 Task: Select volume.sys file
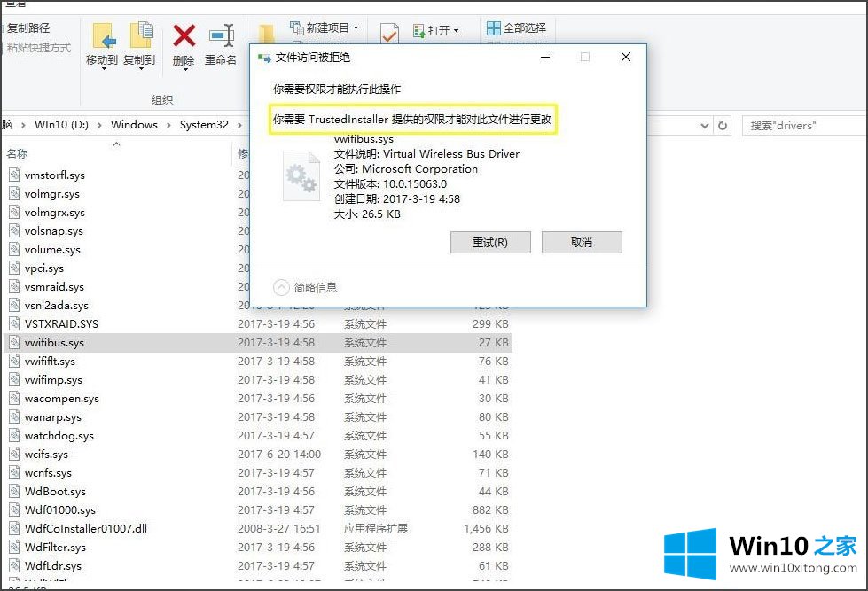(52, 250)
